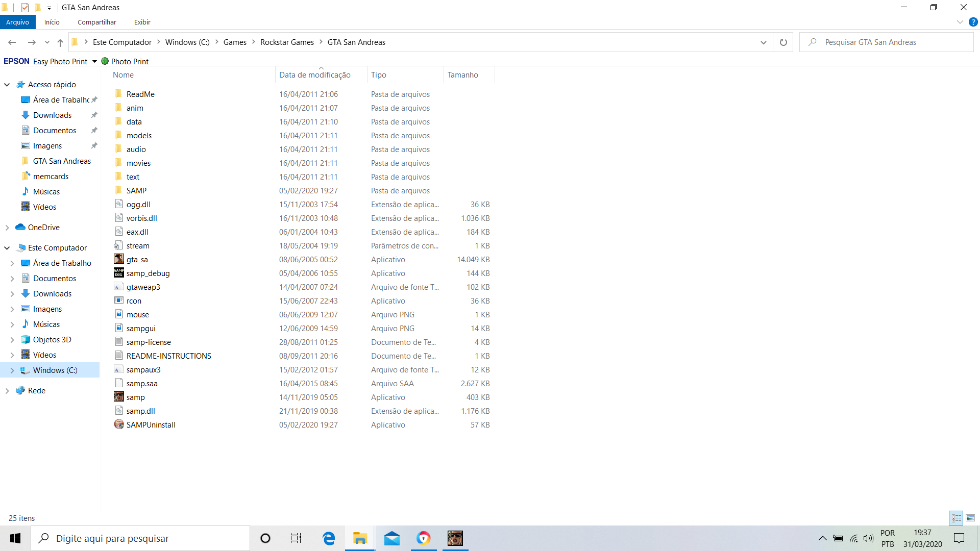Collapse the Acesso rápido tree node

click(x=7, y=85)
